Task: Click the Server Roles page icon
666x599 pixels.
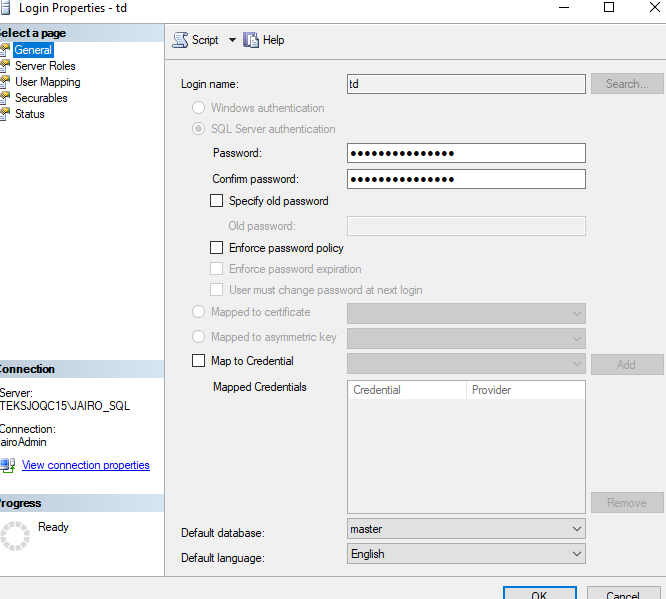Action: click(5, 66)
